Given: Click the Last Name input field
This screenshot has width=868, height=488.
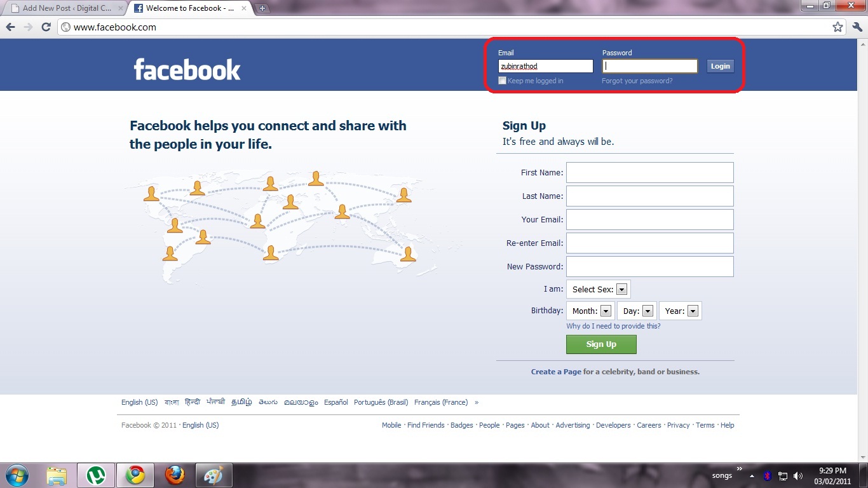Looking at the screenshot, I should coord(650,196).
